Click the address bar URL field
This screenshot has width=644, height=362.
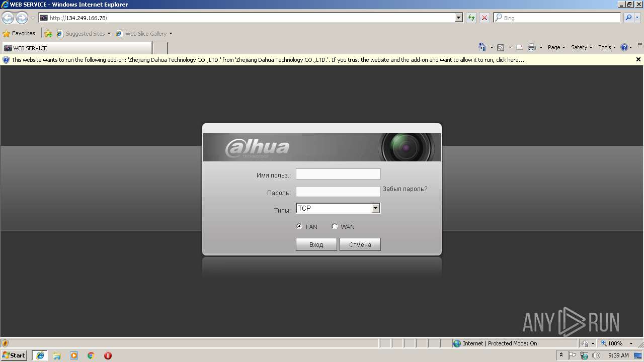pyautogui.click(x=247, y=18)
